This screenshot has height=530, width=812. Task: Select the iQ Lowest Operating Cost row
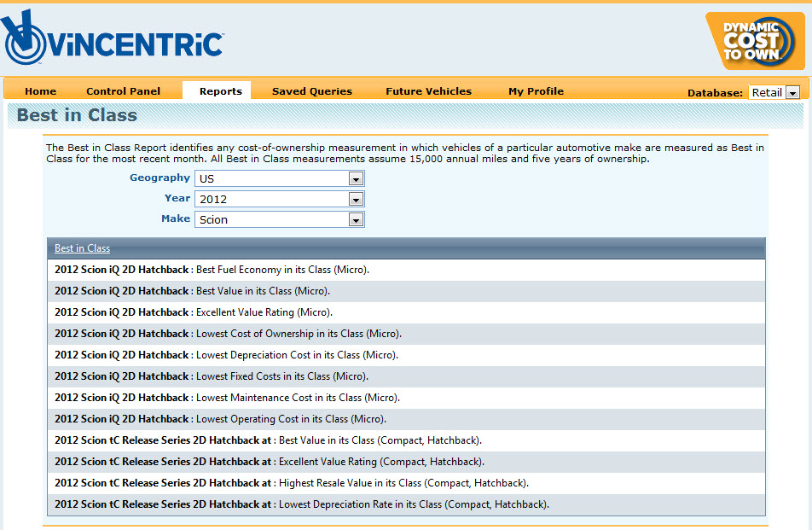click(x=406, y=418)
